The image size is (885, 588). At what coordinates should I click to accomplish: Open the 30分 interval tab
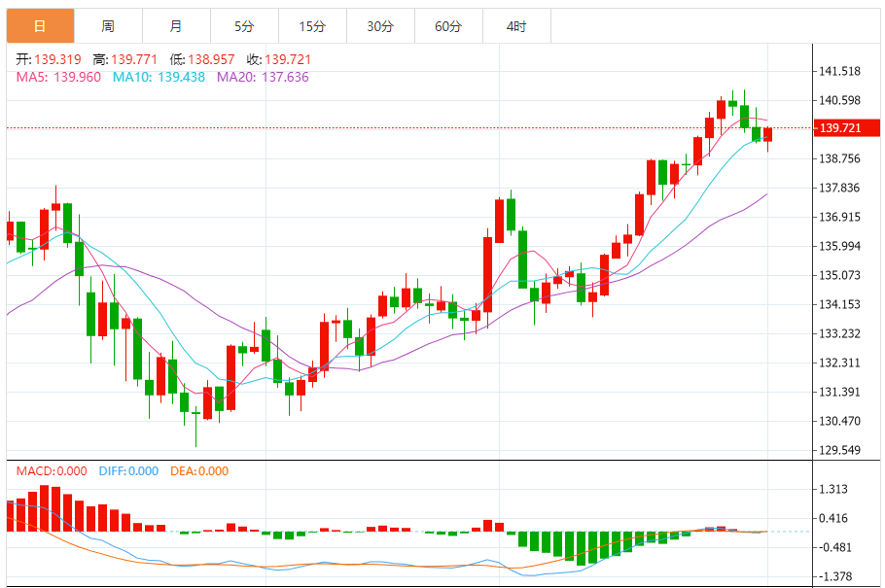click(380, 26)
